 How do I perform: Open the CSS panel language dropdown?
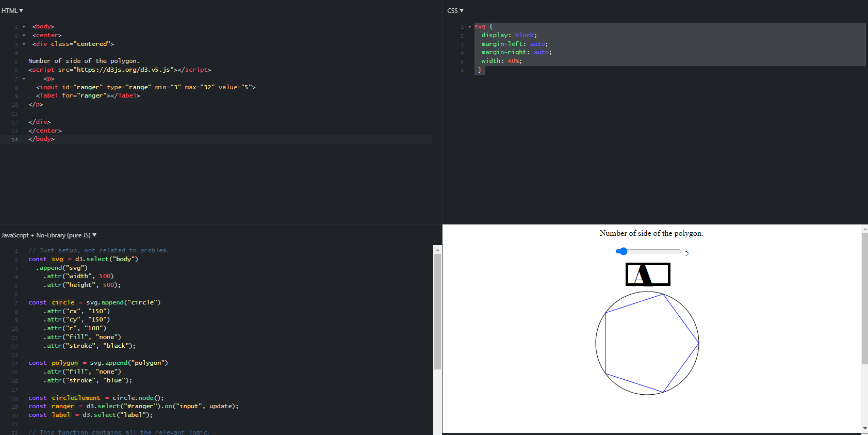pyautogui.click(x=455, y=10)
